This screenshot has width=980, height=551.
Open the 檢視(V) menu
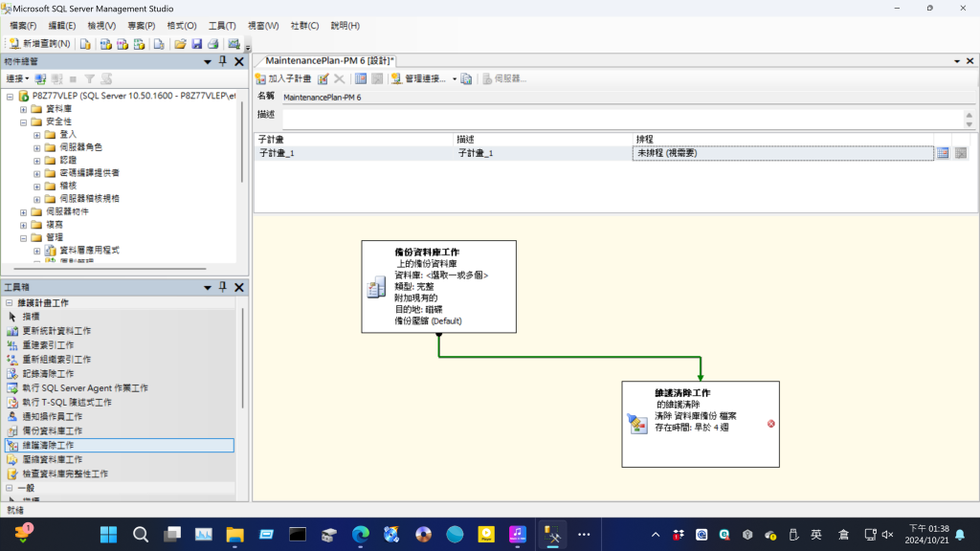[101, 26]
